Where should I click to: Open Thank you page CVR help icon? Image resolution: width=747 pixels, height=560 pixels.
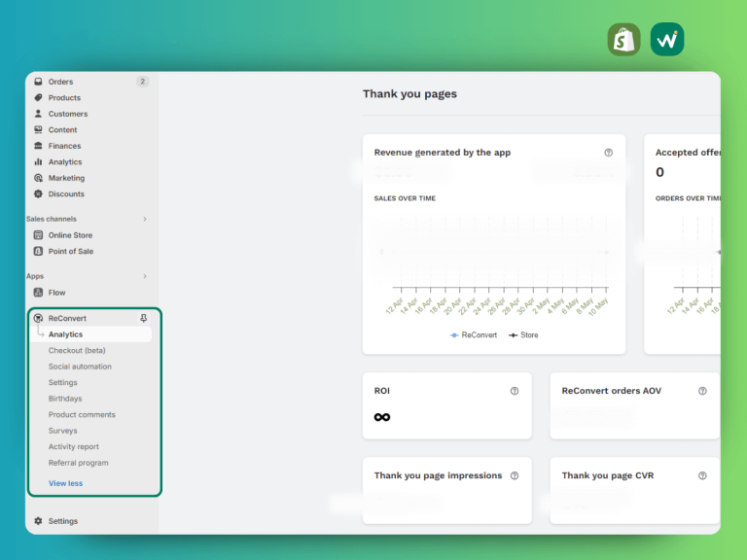coord(702,475)
